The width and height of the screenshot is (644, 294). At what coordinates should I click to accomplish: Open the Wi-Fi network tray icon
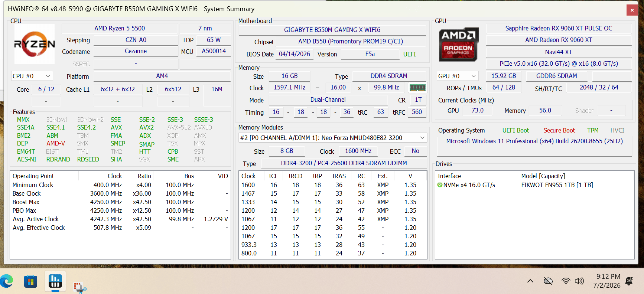pyautogui.click(x=566, y=281)
